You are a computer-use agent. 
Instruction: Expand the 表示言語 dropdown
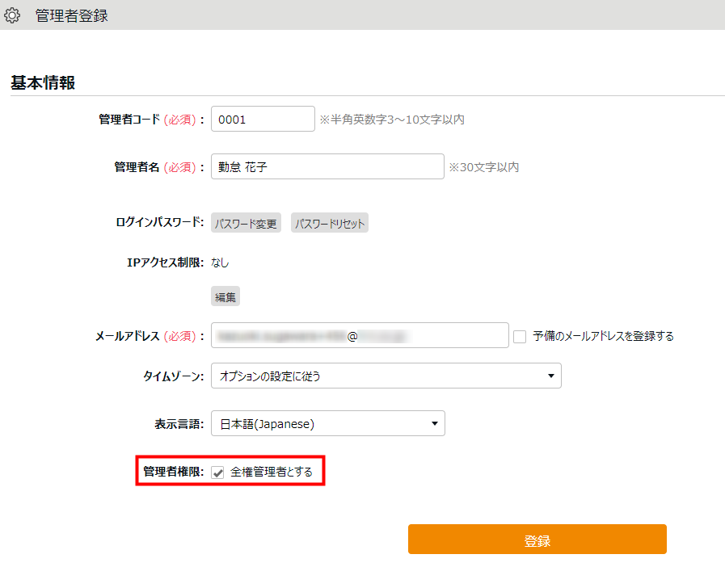click(327, 423)
